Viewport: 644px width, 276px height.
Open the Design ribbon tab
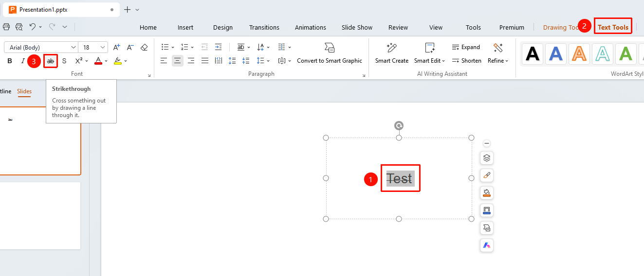tap(223, 27)
